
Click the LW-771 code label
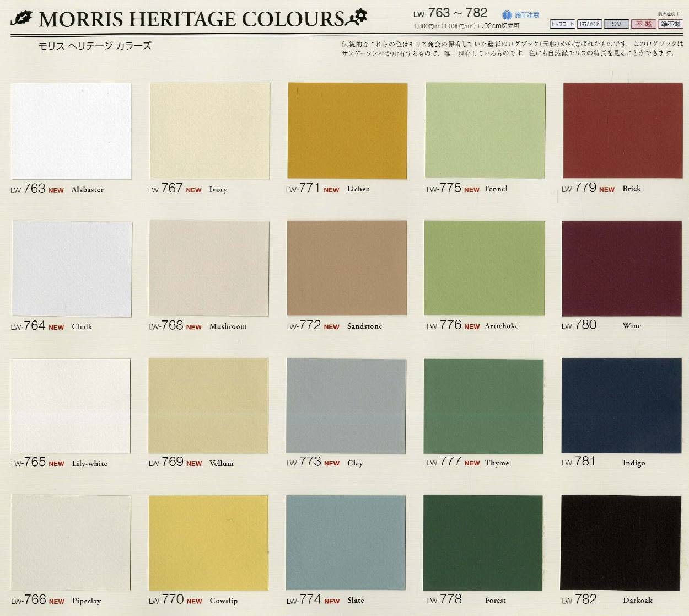[303, 189]
